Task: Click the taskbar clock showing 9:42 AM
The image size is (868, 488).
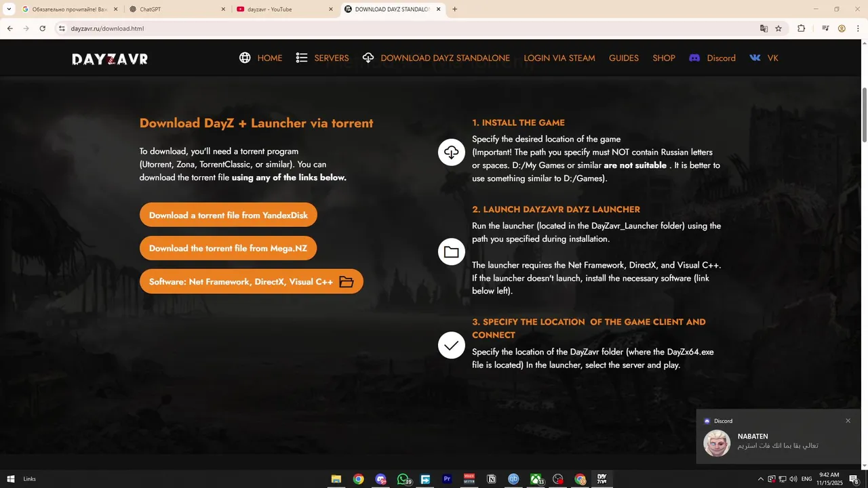Action: pos(829,479)
